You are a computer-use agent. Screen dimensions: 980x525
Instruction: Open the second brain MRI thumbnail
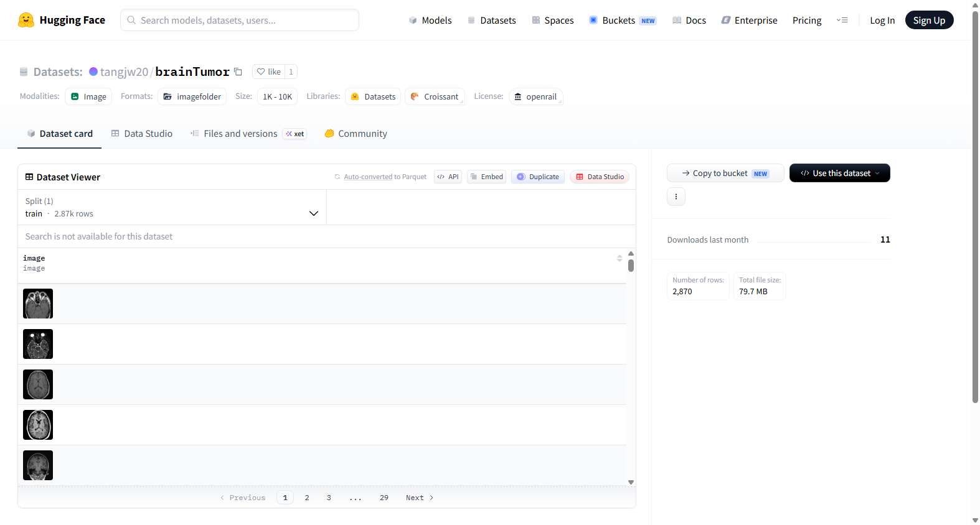click(x=38, y=344)
